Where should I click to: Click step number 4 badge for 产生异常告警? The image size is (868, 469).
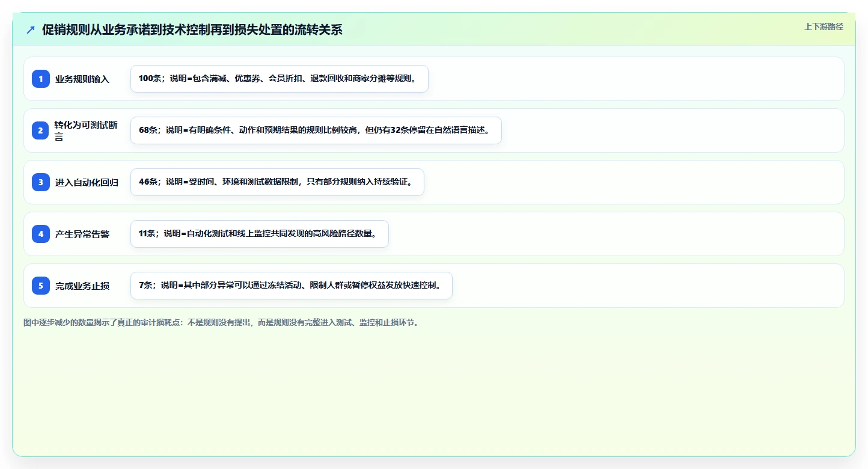pos(41,234)
